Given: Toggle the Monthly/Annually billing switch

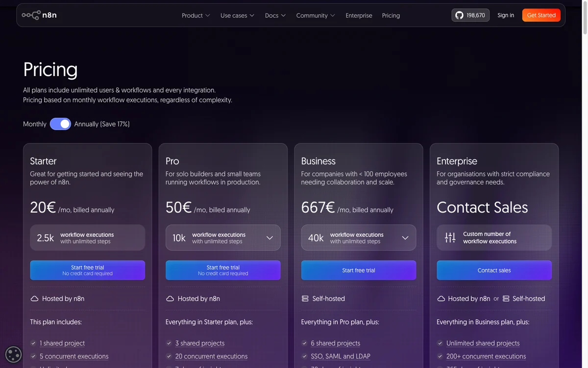Looking at the screenshot, I should click(x=60, y=124).
